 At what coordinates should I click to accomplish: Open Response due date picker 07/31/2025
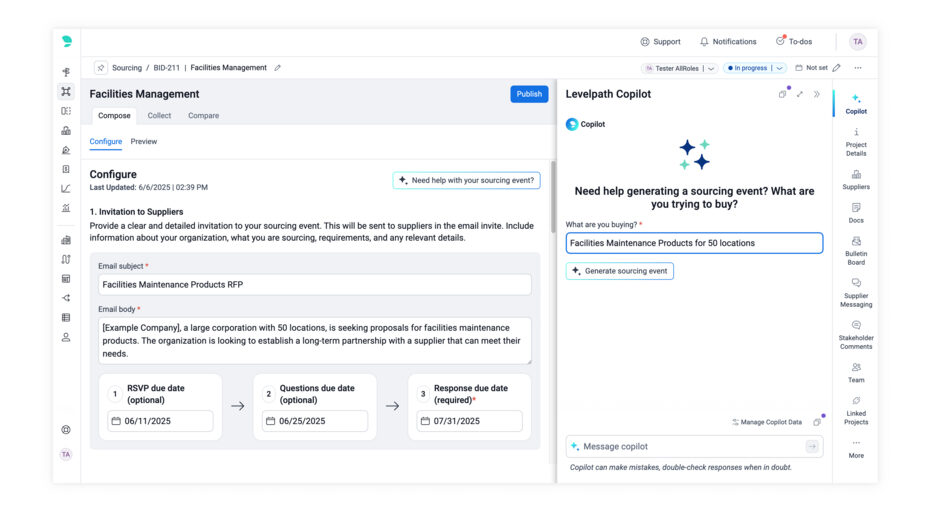click(x=469, y=421)
